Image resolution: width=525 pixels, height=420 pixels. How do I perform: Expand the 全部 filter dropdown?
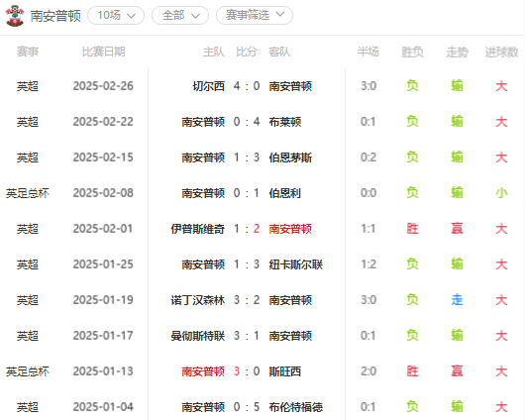click(x=180, y=16)
